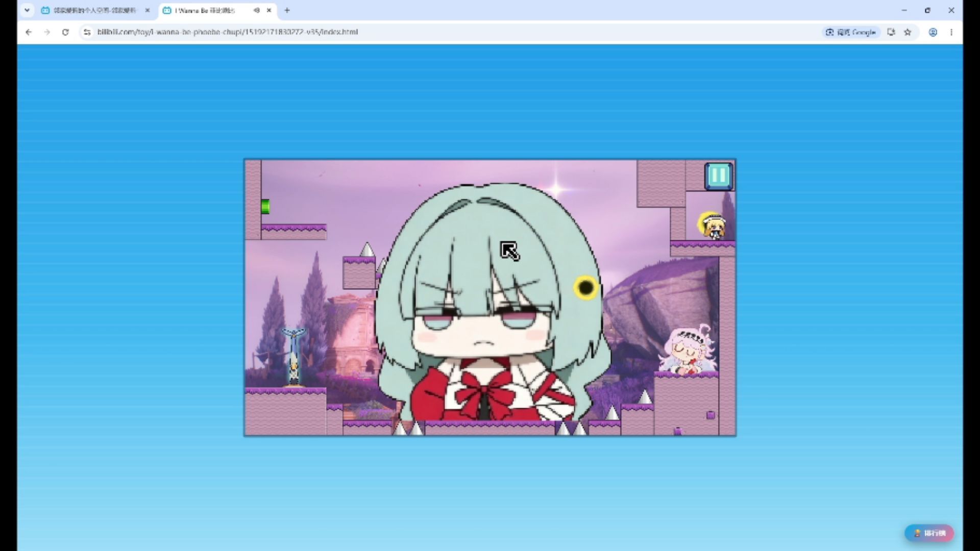Viewport: 980px width, 551px height.
Task: Click the green pipe on the left wall
Action: pos(265,207)
